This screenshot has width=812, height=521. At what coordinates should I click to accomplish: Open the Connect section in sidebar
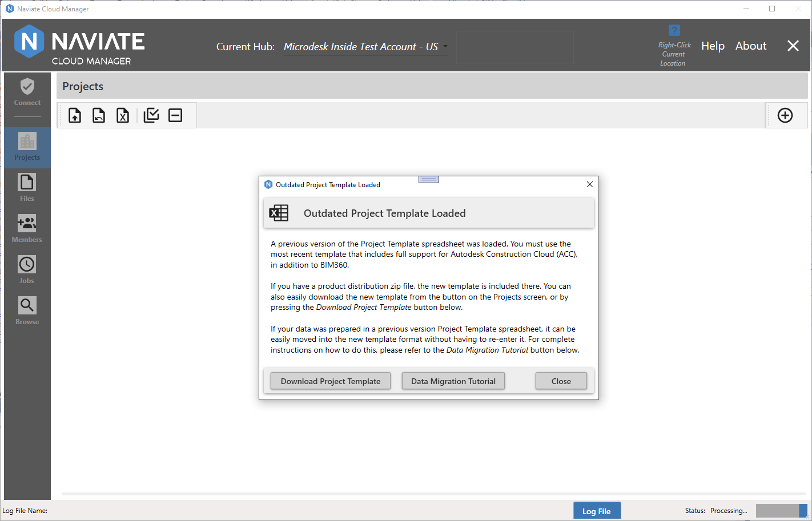(x=27, y=92)
